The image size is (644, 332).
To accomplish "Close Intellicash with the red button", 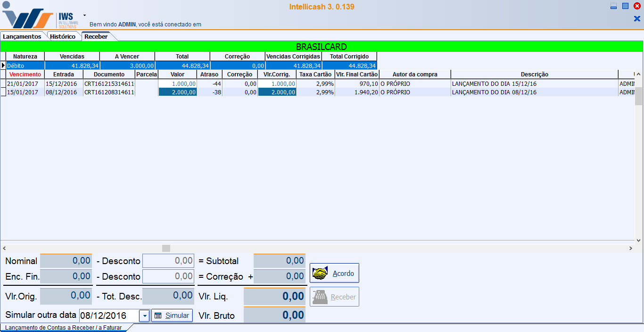I will coord(637,6).
